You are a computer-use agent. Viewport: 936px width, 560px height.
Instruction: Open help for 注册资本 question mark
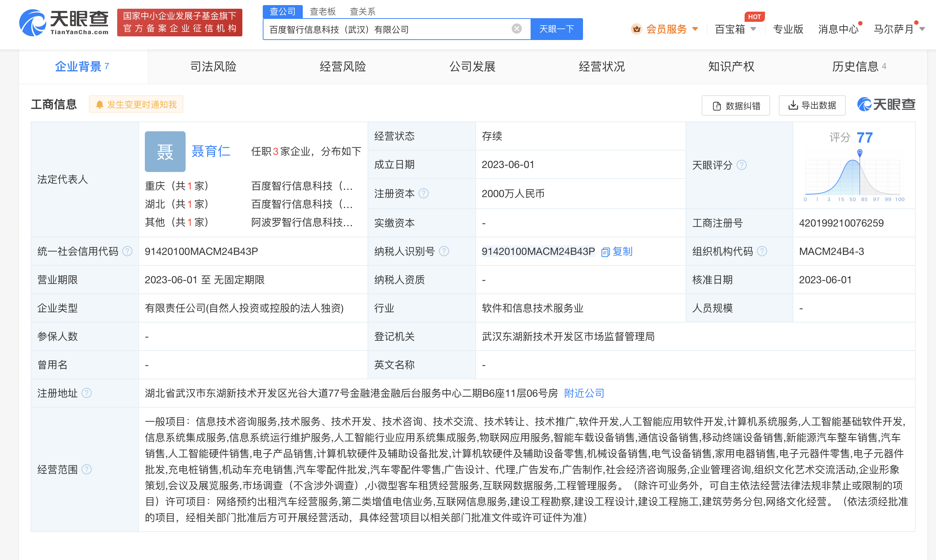[424, 193]
